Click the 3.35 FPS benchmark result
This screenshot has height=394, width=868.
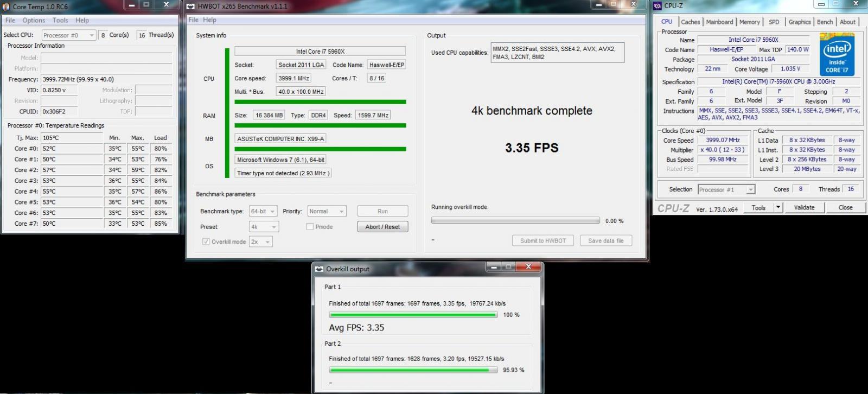pyautogui.click(x=532, y=148)
